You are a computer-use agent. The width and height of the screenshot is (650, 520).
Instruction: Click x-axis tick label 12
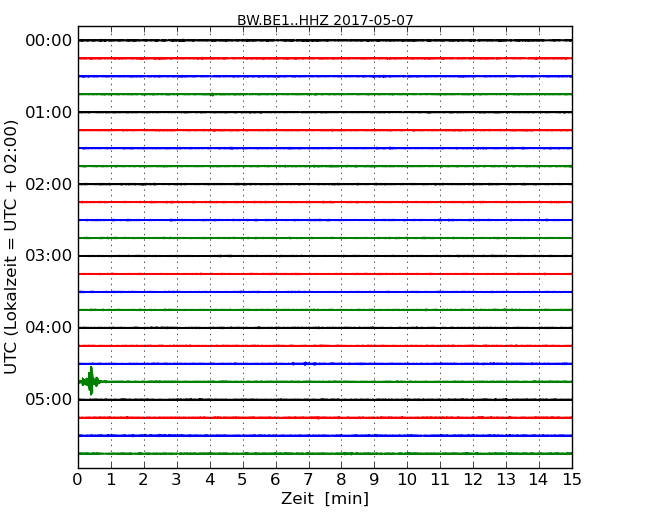pyautogui.click(x=473, y=480)
